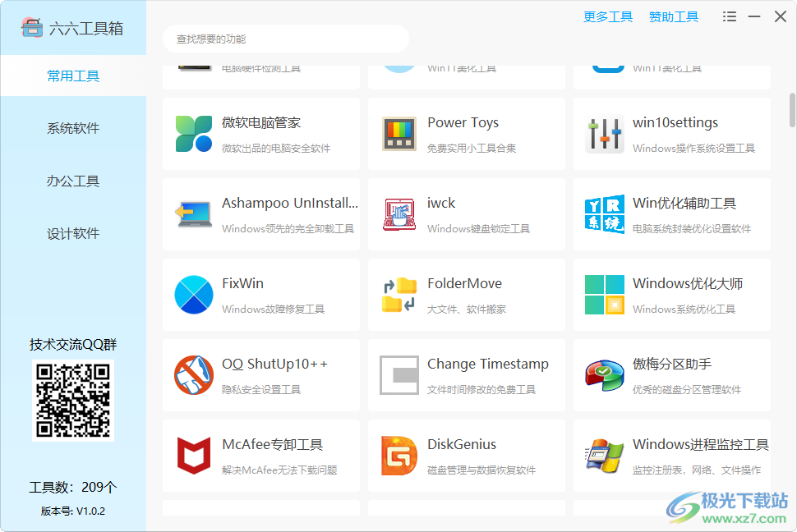Click the 版本号: V1.0.2 text
797x532 pixels.
pyautogui.click(x=73, y=511)
